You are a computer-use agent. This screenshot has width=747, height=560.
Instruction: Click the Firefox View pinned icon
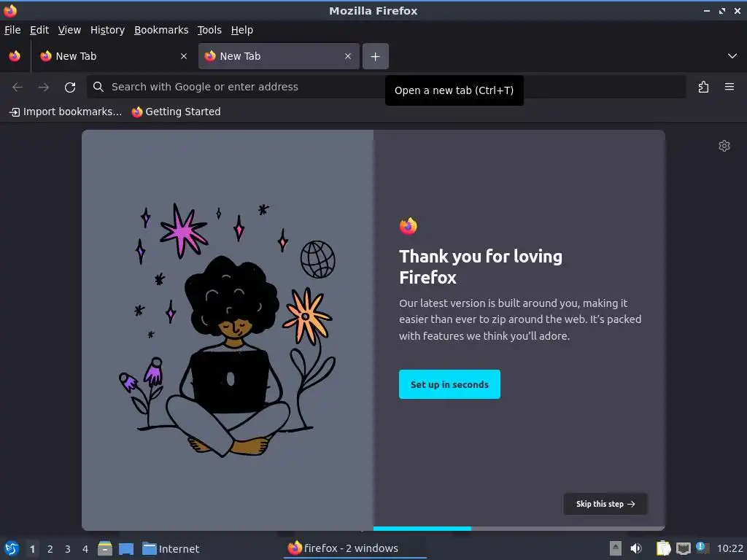point(15,56)
